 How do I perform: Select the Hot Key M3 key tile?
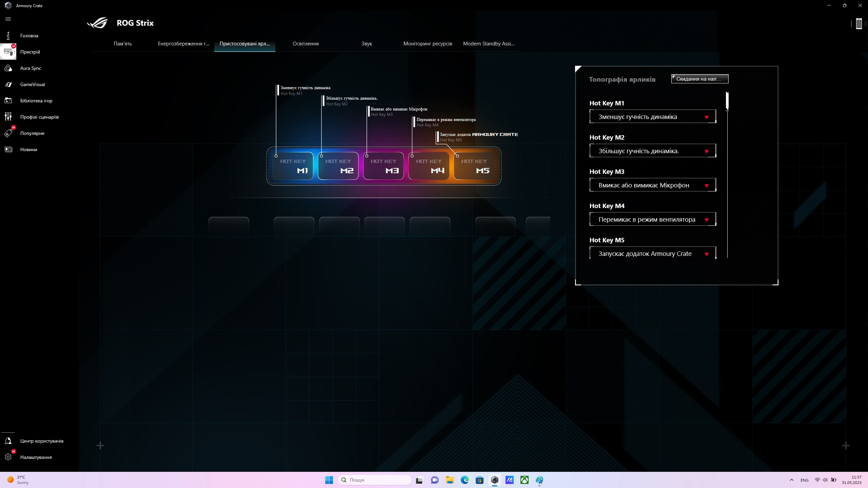point(383,166)
